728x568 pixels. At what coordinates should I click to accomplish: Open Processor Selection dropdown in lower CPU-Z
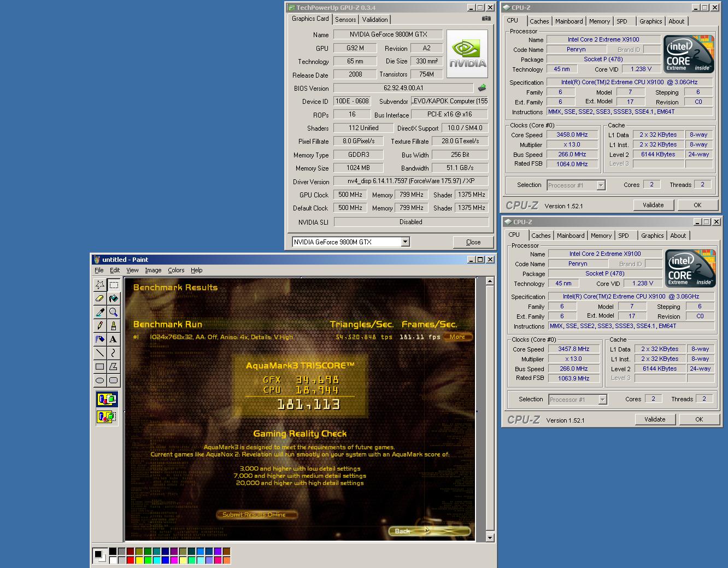[602, 400]
